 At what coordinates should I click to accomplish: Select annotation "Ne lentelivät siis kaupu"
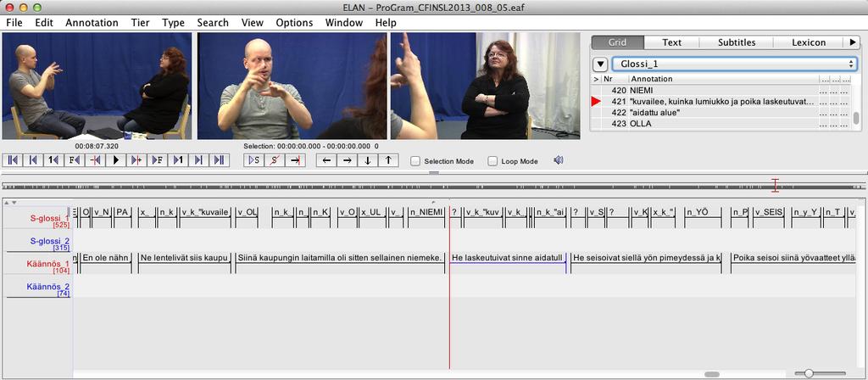184,258
